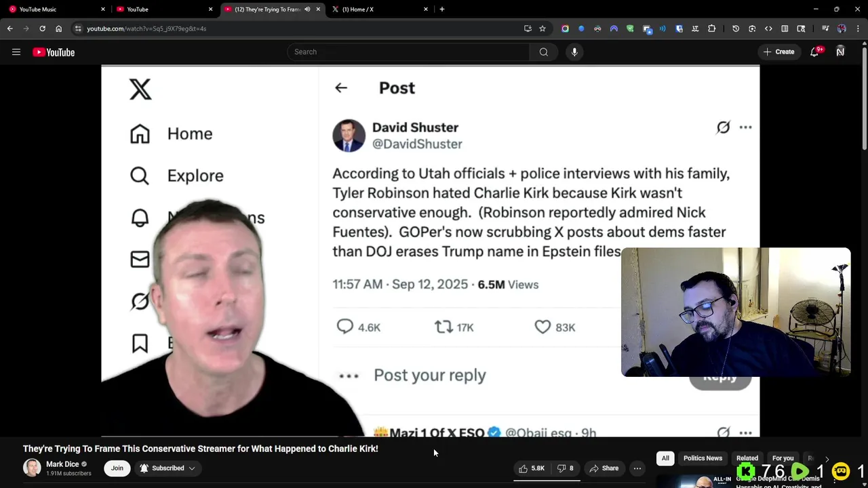Click the YouTube logo
Image resolution: width=868 pixels, height=488 pixels.
[54, 52]
